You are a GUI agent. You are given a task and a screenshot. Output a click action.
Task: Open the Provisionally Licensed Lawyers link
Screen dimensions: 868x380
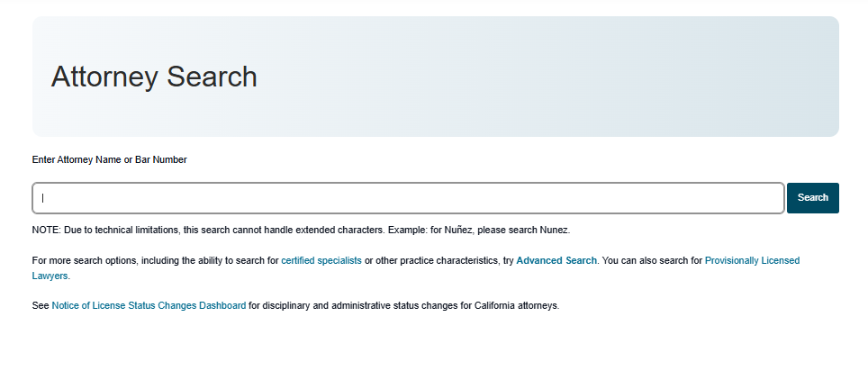coord(752,260)
